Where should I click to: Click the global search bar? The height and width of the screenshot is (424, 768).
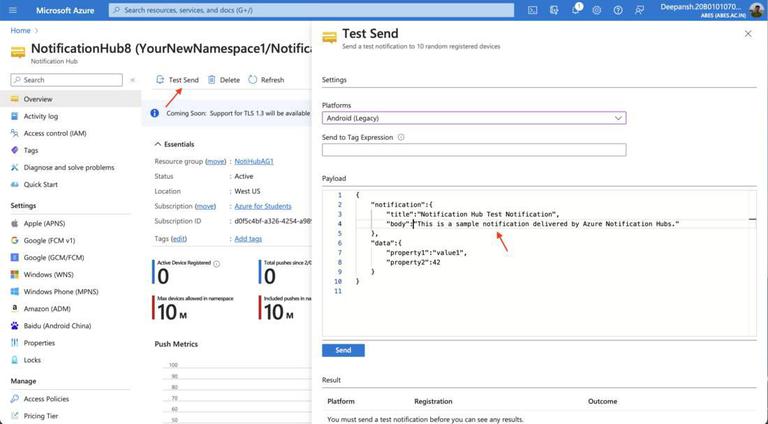[x=312, y=10]
